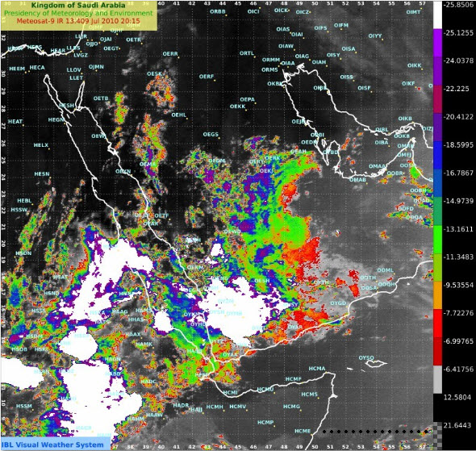The height and width of the screenshot is (451, 476).
Task: Select the HCMF station marker
Action: pos(303,383)
